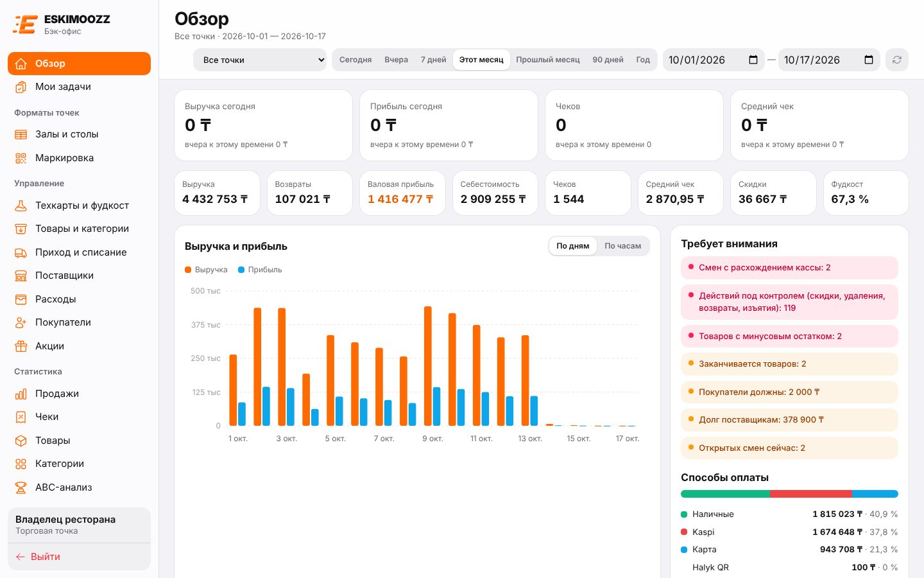Select the Прошлый месяц period tab
The height and width of the screenshot is (578, 924).
548,60
